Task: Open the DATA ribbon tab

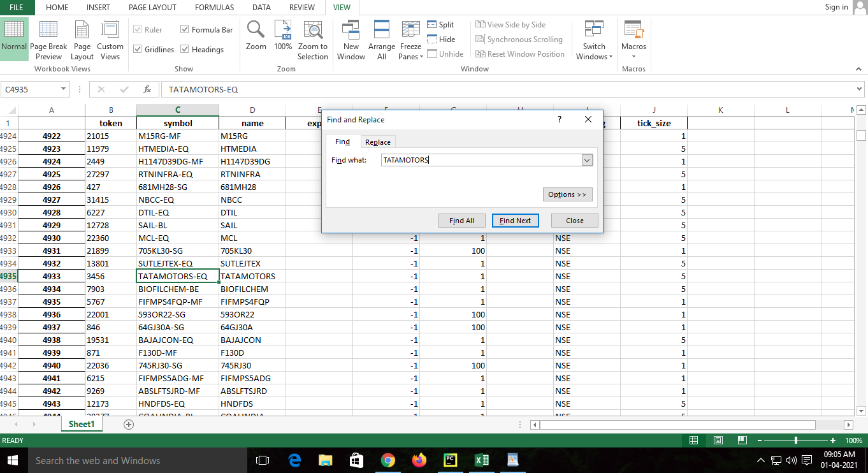Action: tap(261, 8)
